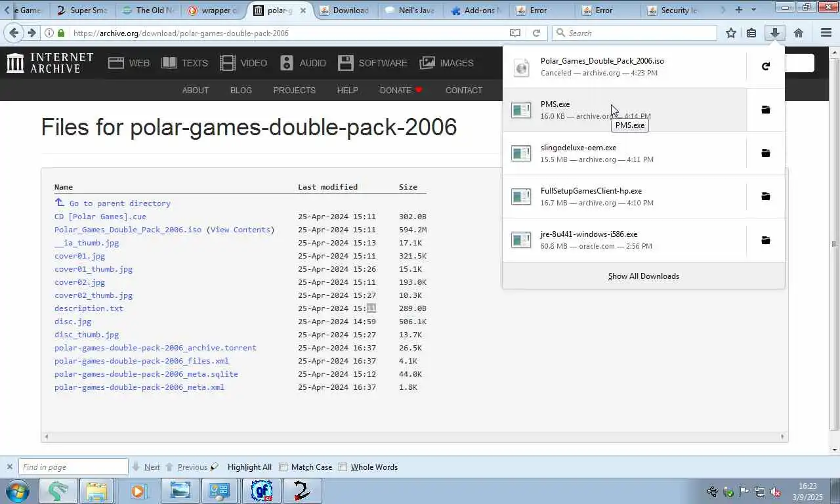840x504 pixels.
Task: Enter reader view from the address bar
Action: pyautogui.click(x=515, y=33)
